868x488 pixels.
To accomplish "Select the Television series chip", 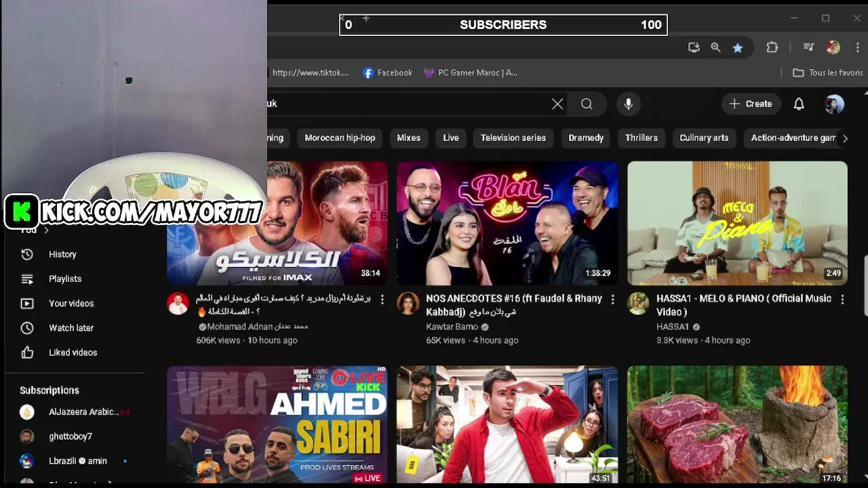I will [513, 138].
